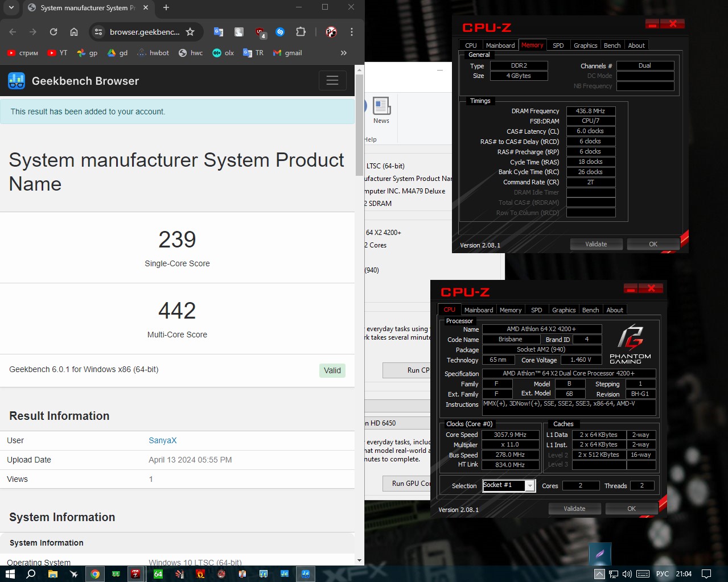Open the SanyaX user profile link

[163, 440]
